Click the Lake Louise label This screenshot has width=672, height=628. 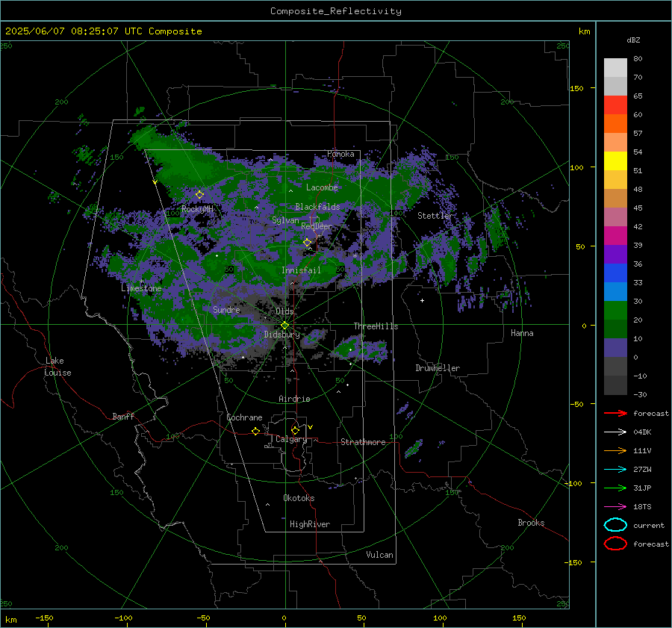point(57,367)
